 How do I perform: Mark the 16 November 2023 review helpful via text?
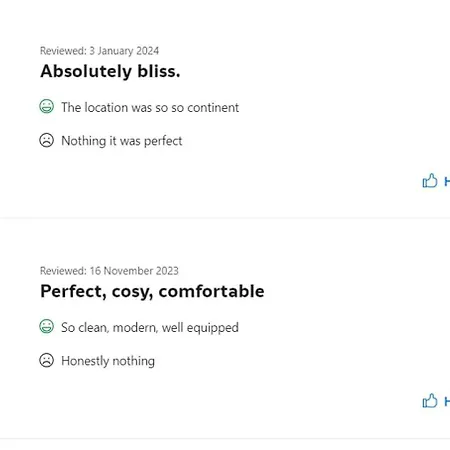click(447, 402)
